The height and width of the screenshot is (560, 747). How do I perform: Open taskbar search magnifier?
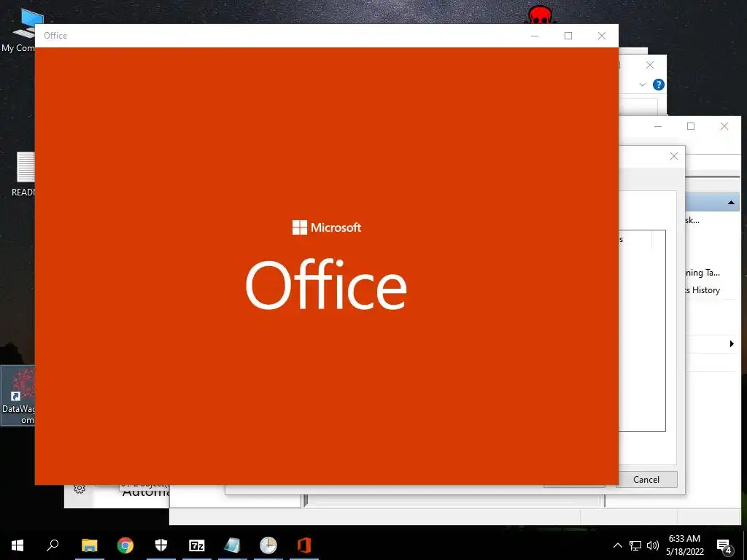click(53, 545)
